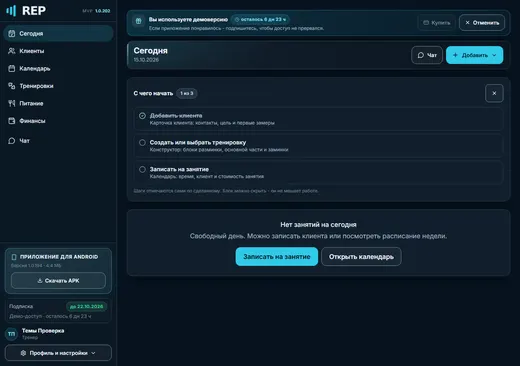Click the осталось 6 дн 23 ч badge
This screenshot has height=366, width=520.
260,20
